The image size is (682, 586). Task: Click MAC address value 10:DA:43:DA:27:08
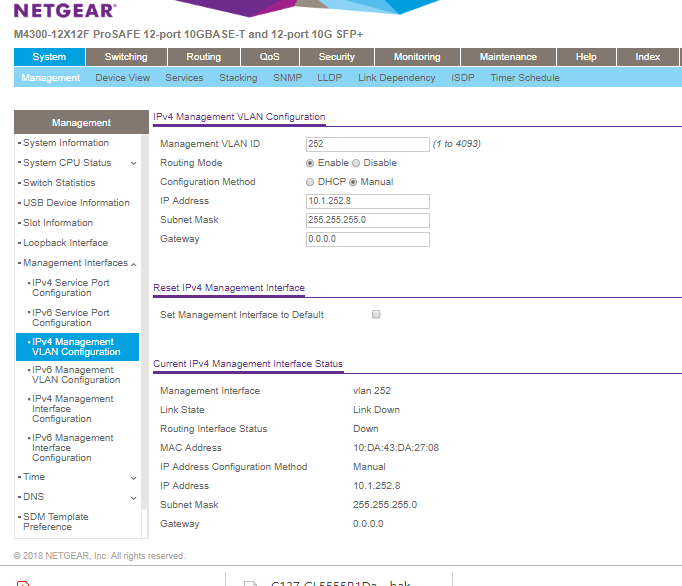396,448
